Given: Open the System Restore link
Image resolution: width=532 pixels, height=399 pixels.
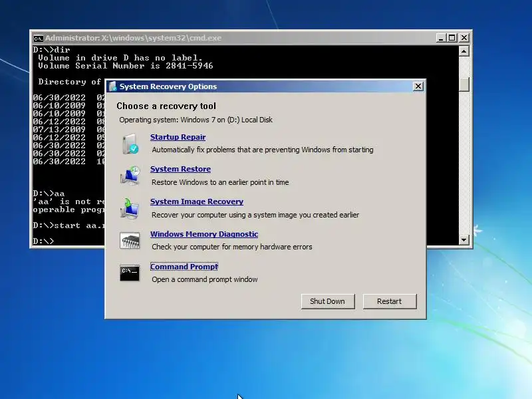Looking at the screenshot, I should click(x=180, y=169).
